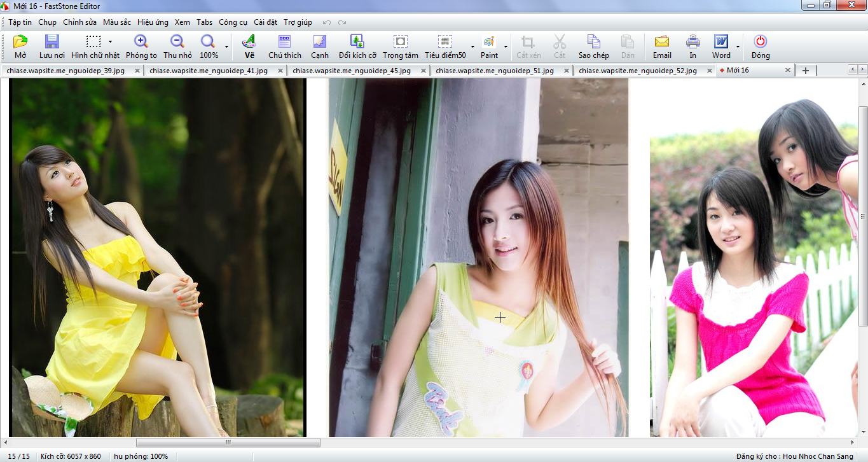The width and height of the screenshot is (868, 462).
Task: Click the horizontal scrollbar thumb
Action: [228, 442]
